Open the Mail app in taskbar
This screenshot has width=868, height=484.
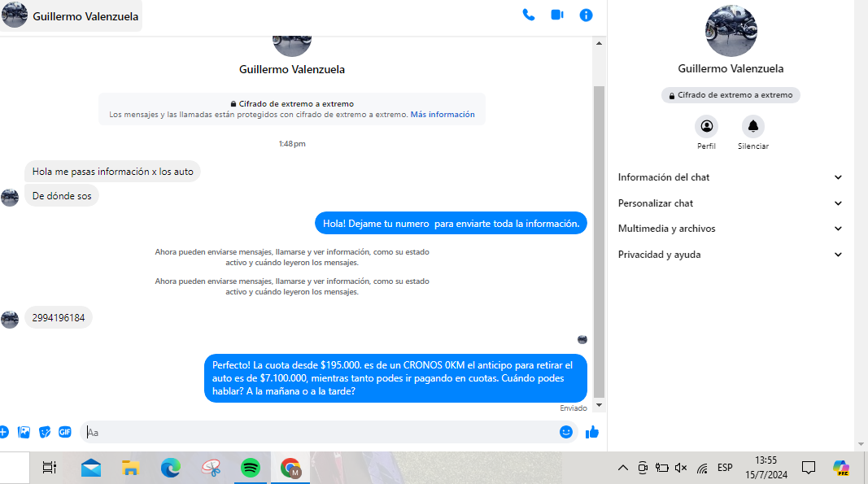(91, 468)
